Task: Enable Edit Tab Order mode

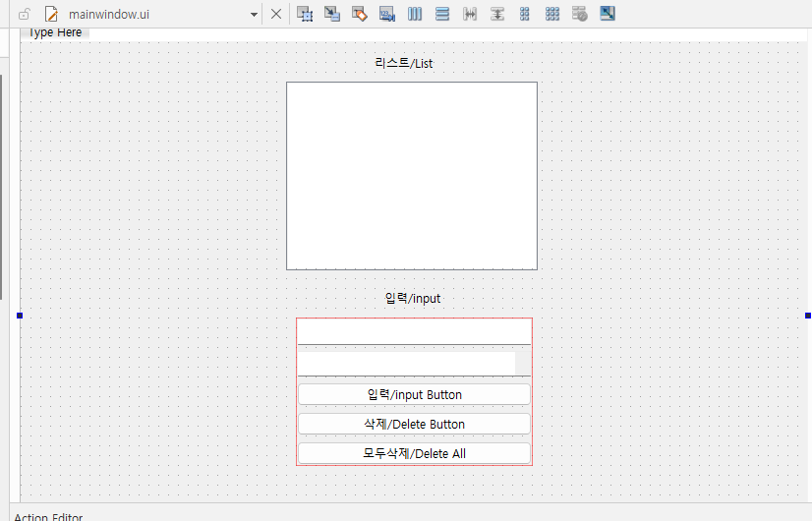Action: tap(387, 14)
